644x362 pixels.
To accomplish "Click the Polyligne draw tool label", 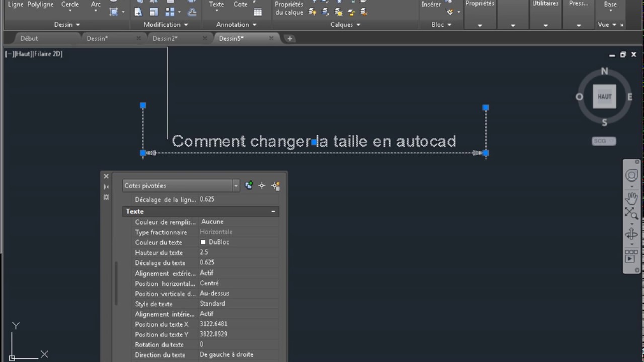I will tap(40, 4).
